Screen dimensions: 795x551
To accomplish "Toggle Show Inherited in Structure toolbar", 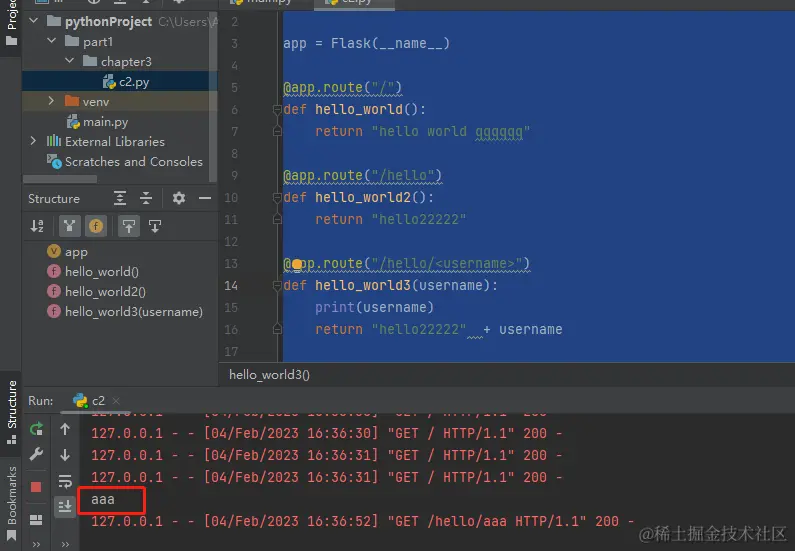I will tap(69, 226).
